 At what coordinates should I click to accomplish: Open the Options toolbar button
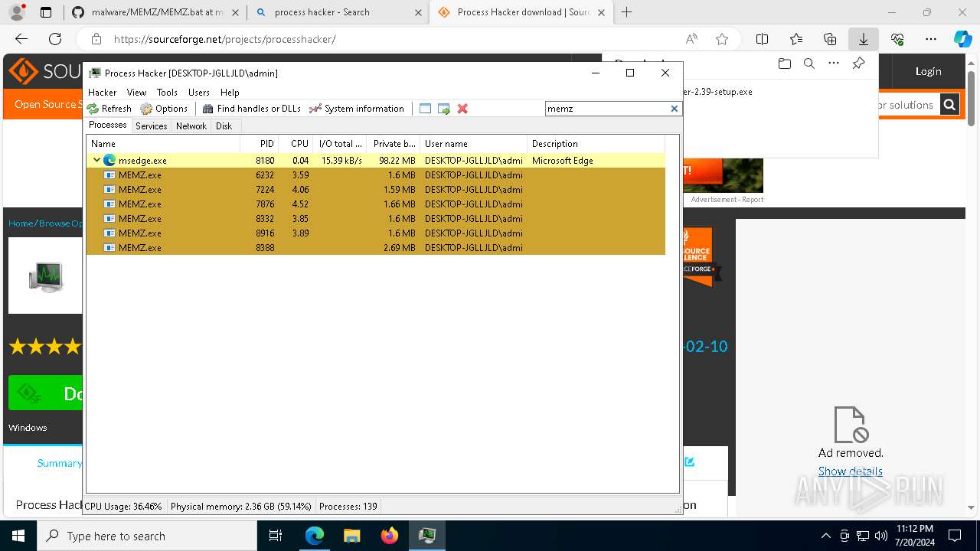[164, 109]
